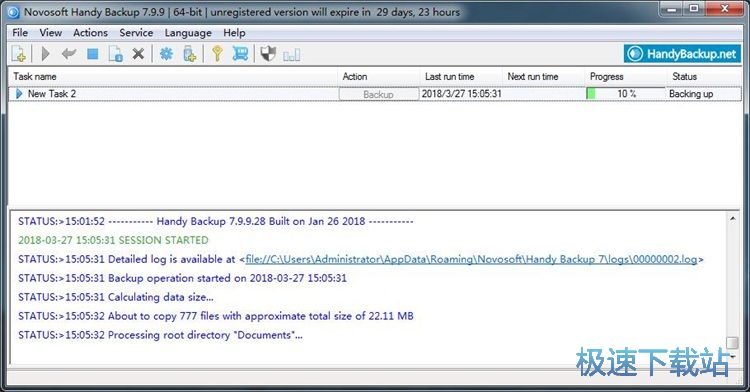Click the About to copy 777 files line
This screenshot has width=750, height=392.
[x=216, y=316]
